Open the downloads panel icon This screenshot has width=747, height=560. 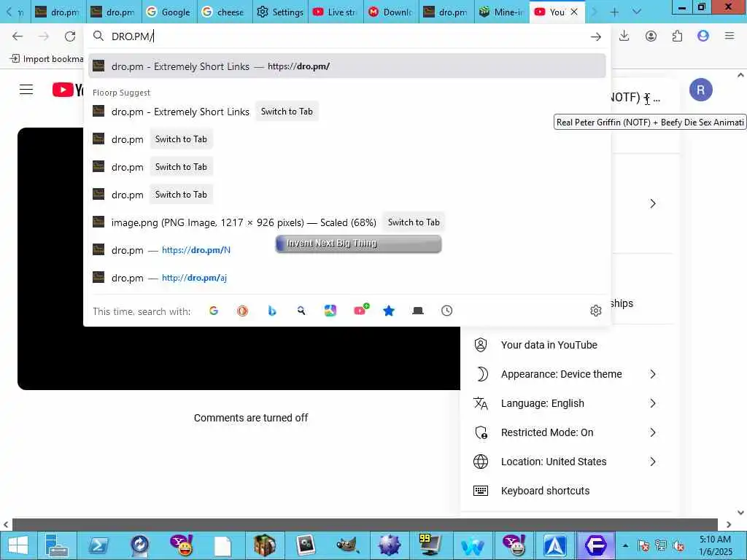click(624, 36)
